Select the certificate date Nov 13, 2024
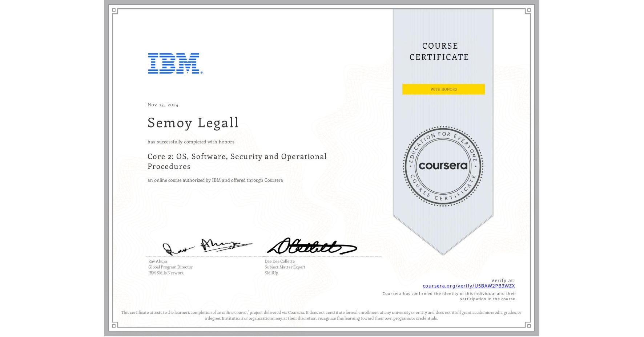Image resolution: width=644 pixels, height=337 pixels. click(163, 105)
